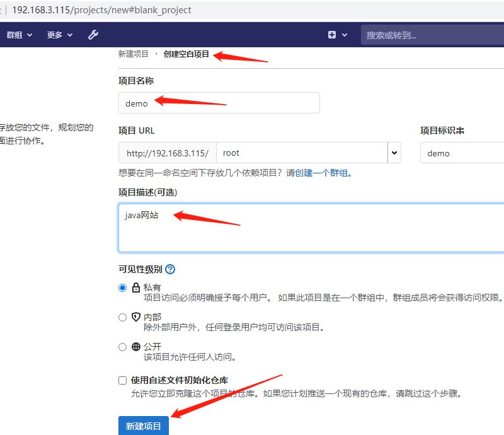The width and height of the screenshot is (504, 435).
Task: Click the 可见性级别 heading text
Action: click(140, 269)
